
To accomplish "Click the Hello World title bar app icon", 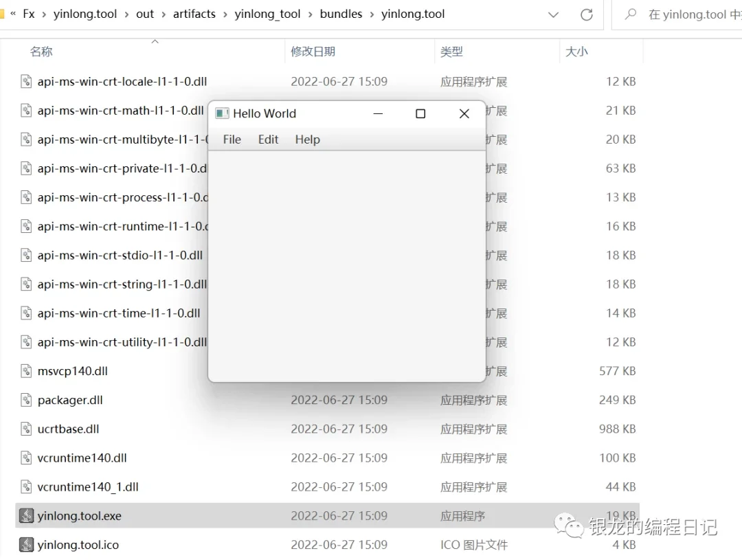I will click(221, 113).
